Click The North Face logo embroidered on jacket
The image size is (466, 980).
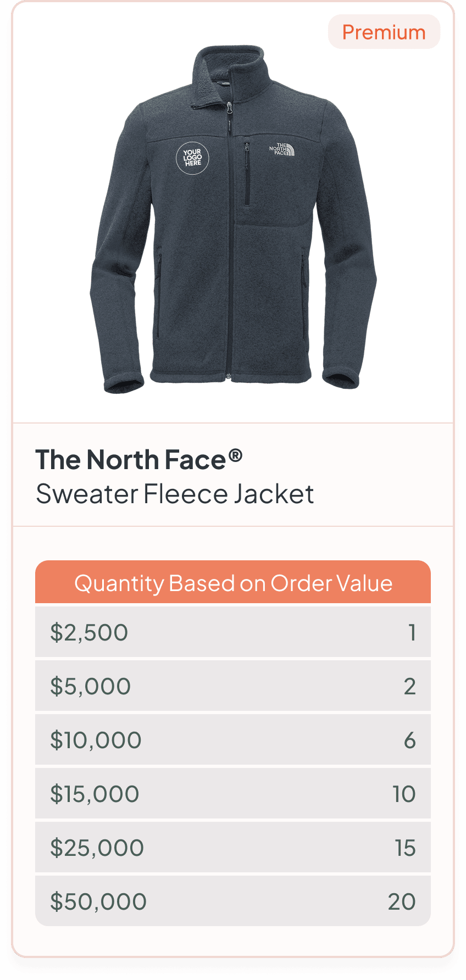tap(281, 149)
